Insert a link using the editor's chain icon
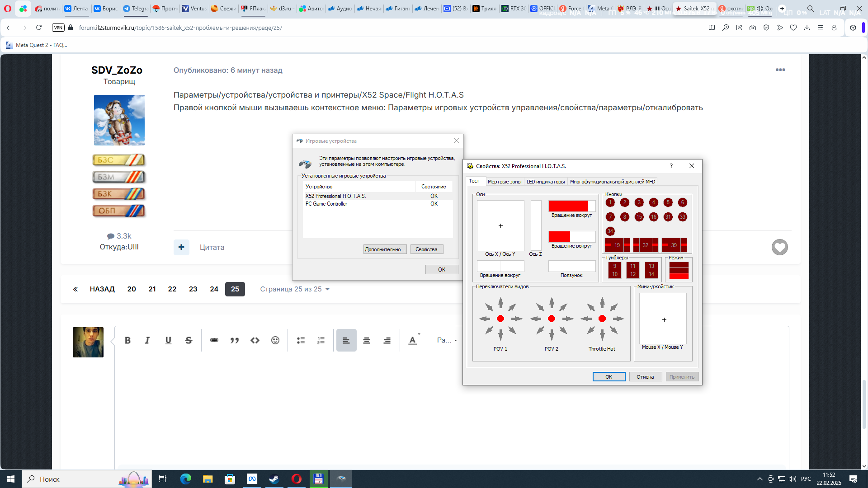Viewport: 868px width, 488px height. 214,340
